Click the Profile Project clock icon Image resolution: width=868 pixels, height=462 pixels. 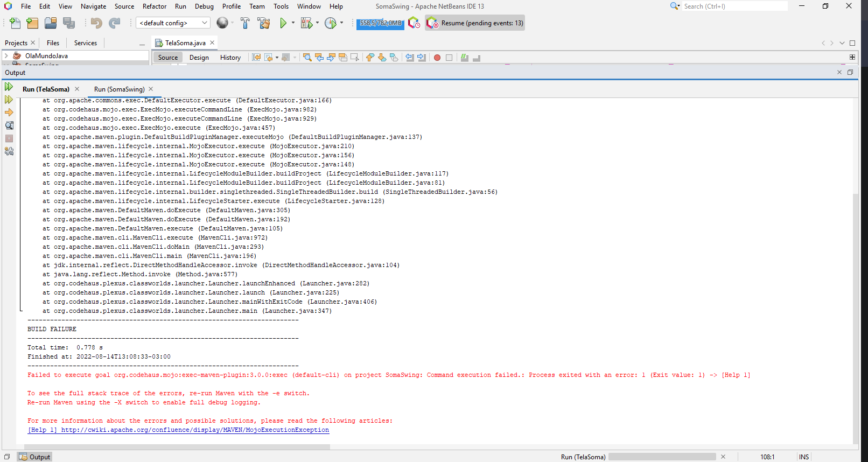[331, 23]
